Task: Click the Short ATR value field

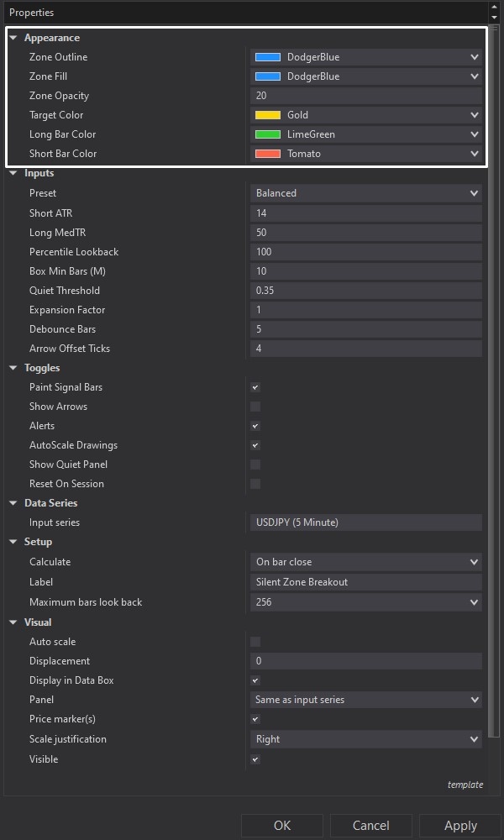Action: 365,213
